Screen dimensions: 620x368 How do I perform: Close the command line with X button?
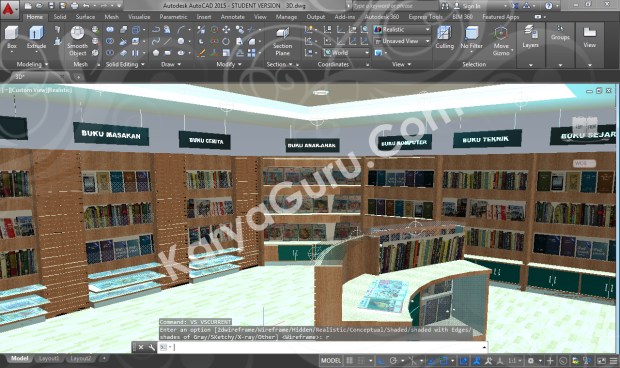[141, 347]
